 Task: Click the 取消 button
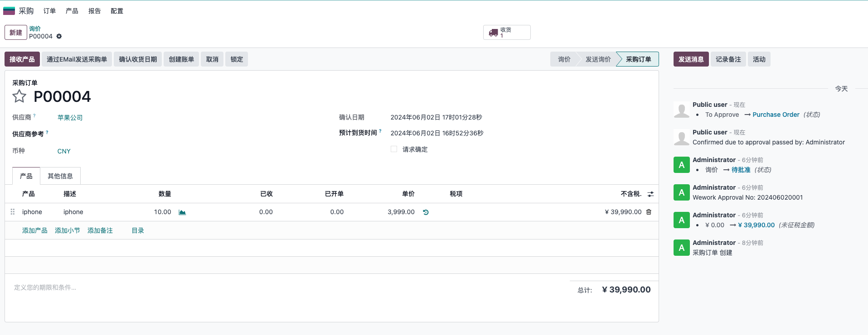coord(212,59)
